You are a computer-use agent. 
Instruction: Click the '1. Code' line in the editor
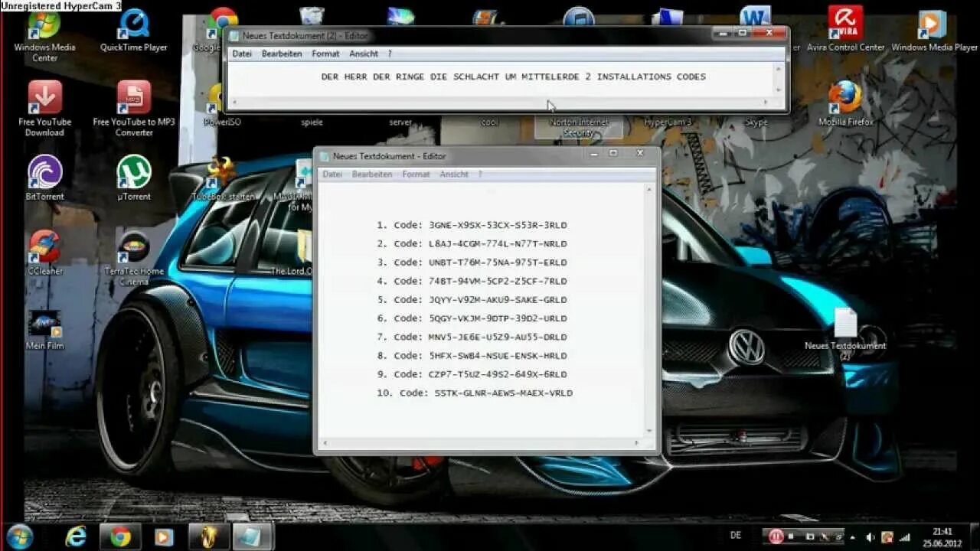(x=472, y=225)
